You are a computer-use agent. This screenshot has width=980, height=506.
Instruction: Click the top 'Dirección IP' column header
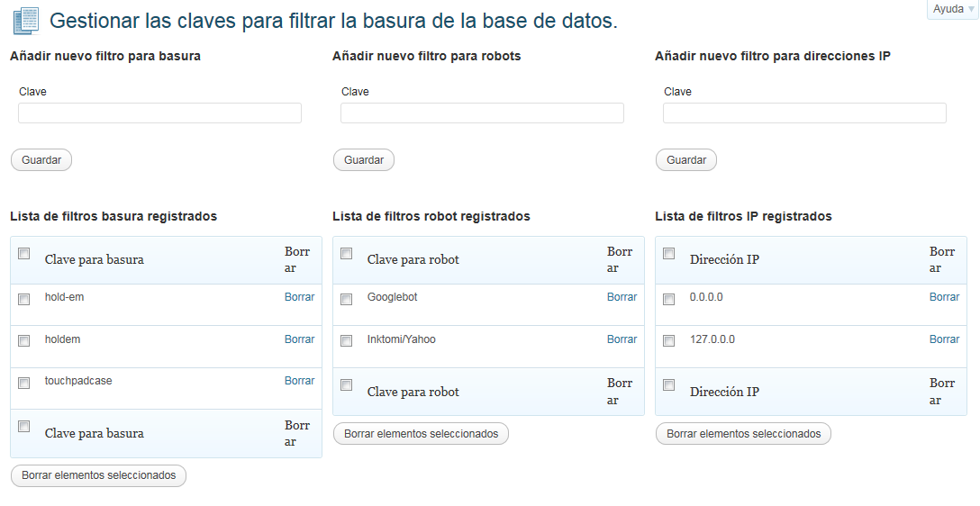[724, 260]
